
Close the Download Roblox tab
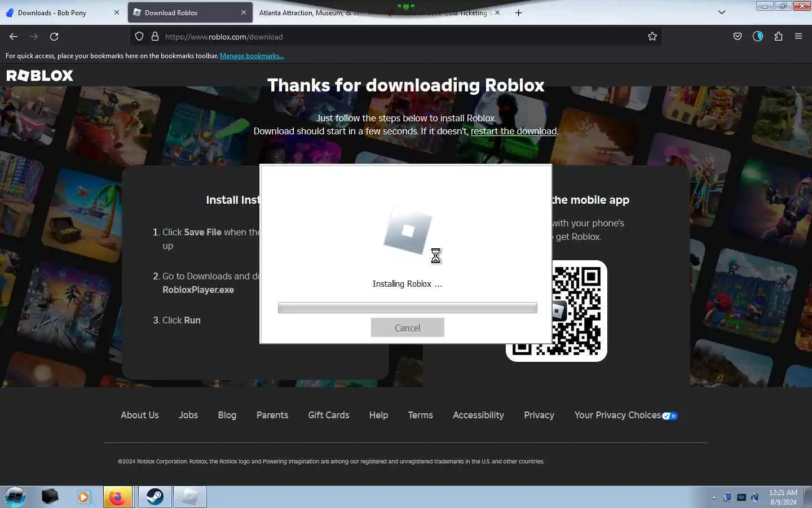(244, 12)
